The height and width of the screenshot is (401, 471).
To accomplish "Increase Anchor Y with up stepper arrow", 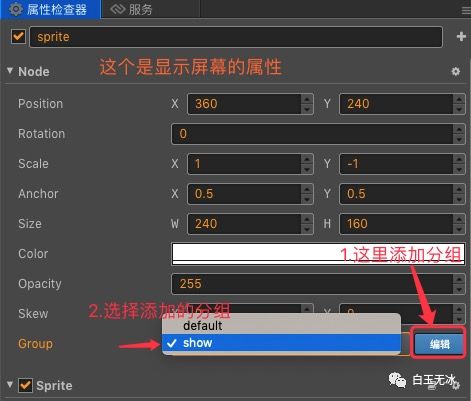I will (x=459, y=189).
